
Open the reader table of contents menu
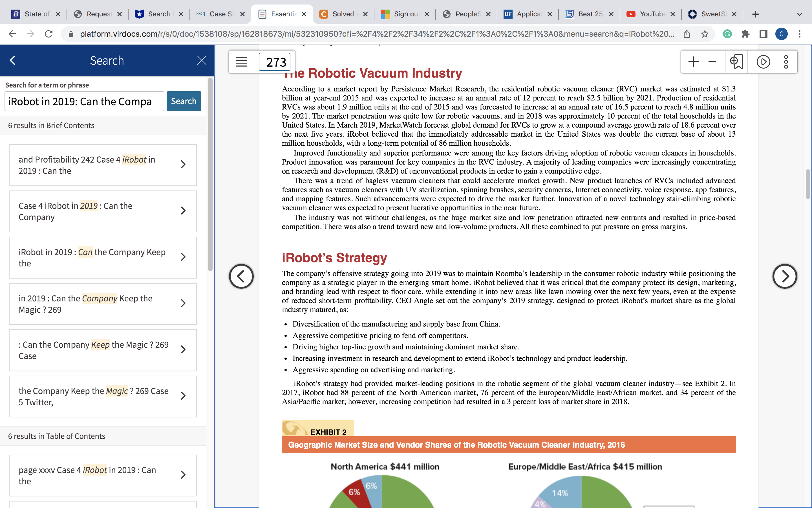(x=241, y=62)
